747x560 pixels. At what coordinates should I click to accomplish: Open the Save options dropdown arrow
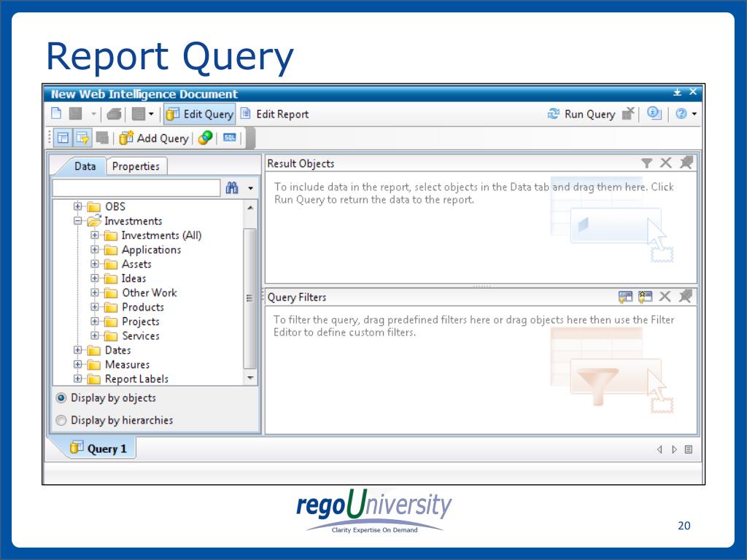click(93, 114)
